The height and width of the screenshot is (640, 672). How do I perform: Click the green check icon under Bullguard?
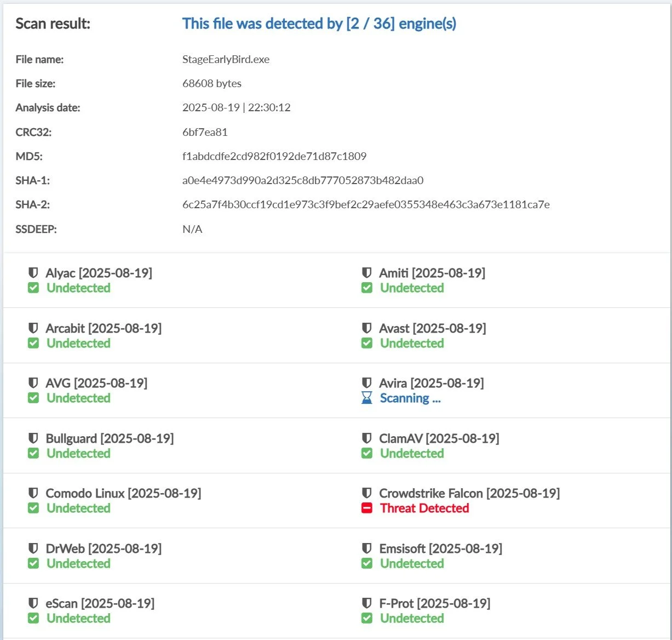point(33,453)
